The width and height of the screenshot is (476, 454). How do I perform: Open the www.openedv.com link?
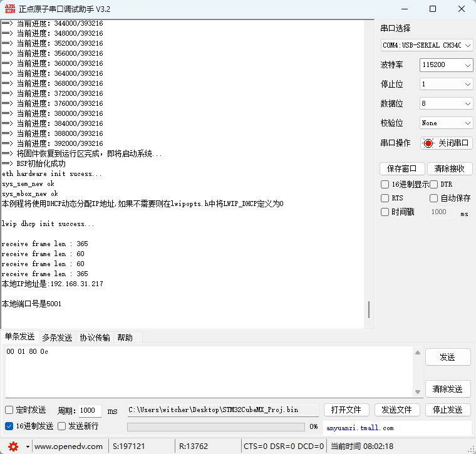coord(68,446)
